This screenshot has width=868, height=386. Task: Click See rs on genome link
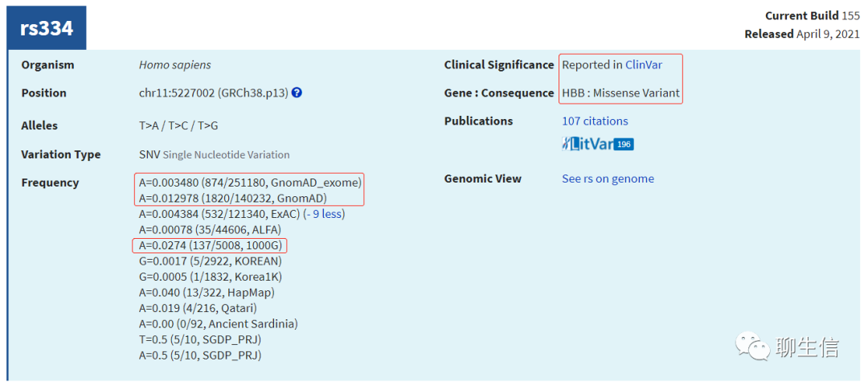(x=608, y=179)
